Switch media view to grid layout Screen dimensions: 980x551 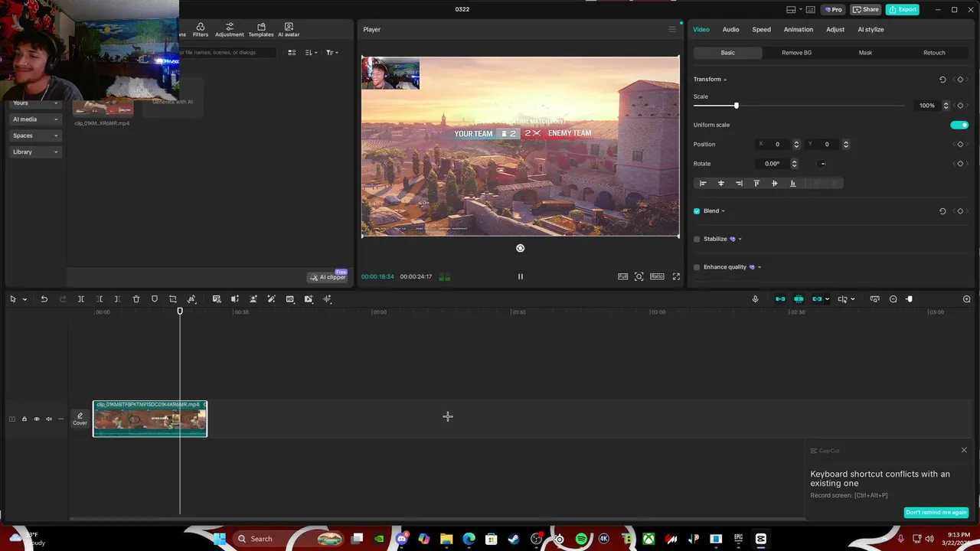click(x=292, y=53)
